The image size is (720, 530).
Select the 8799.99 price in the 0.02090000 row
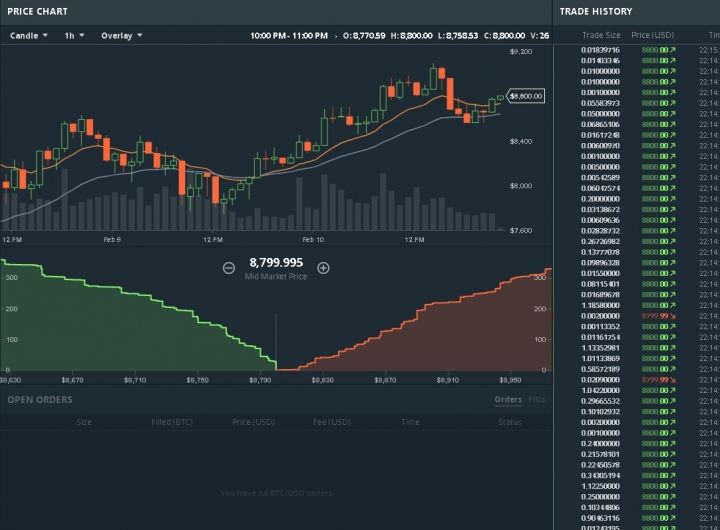(x=655, y=380)
